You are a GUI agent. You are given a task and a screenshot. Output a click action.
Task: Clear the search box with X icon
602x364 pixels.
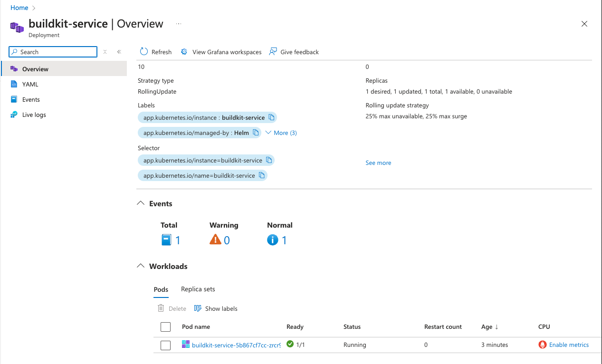[105, 52]
